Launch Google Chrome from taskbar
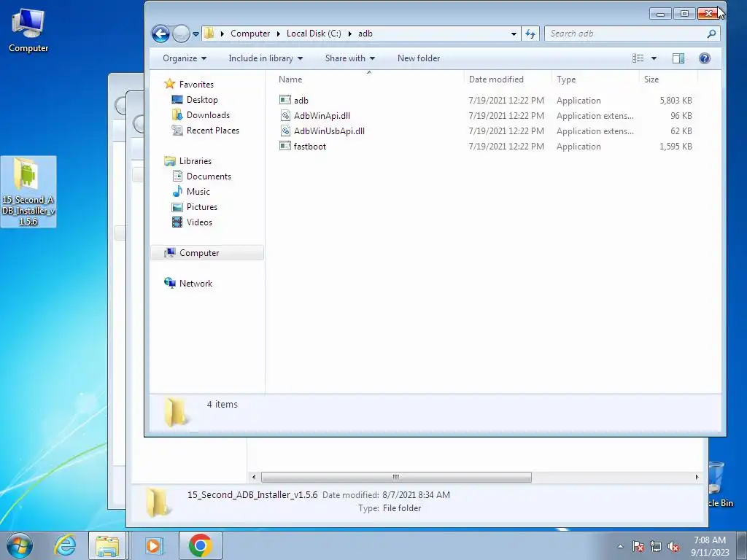 coord(200,545)
